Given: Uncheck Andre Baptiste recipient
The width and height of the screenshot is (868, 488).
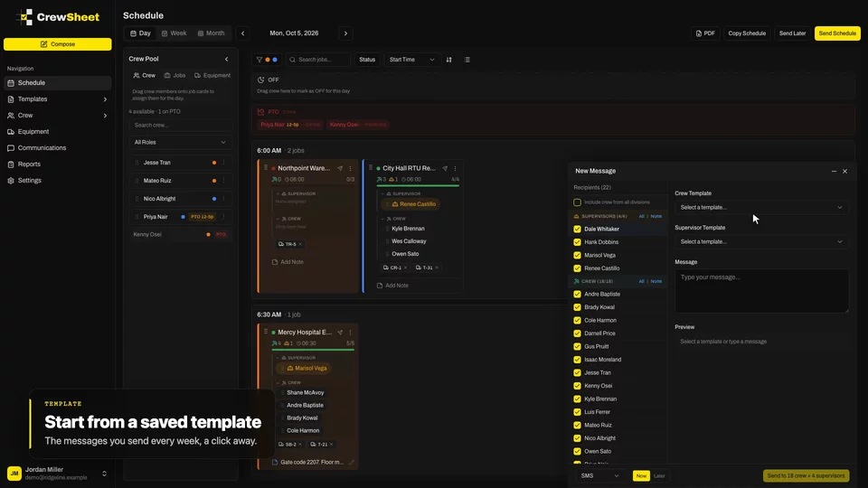Looking at the screenshot, I should point(578,295).
